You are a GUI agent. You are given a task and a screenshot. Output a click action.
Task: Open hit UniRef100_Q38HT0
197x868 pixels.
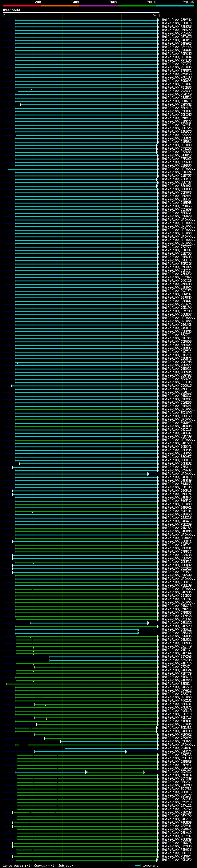click(177, 23)
